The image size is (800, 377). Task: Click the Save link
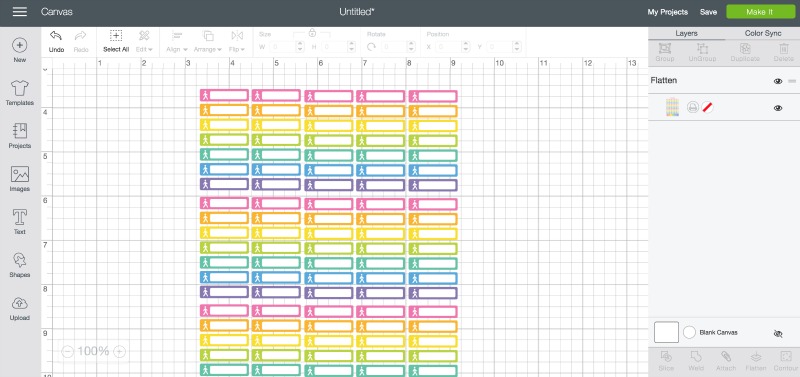[708, 12]
